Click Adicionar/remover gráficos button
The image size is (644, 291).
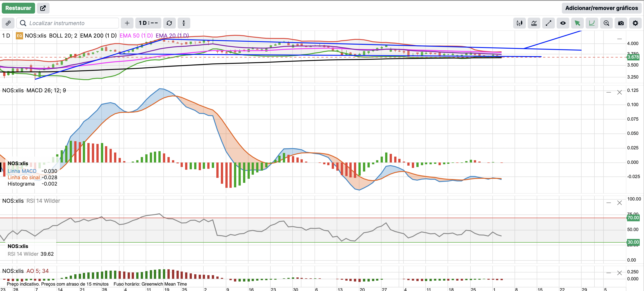601,8
